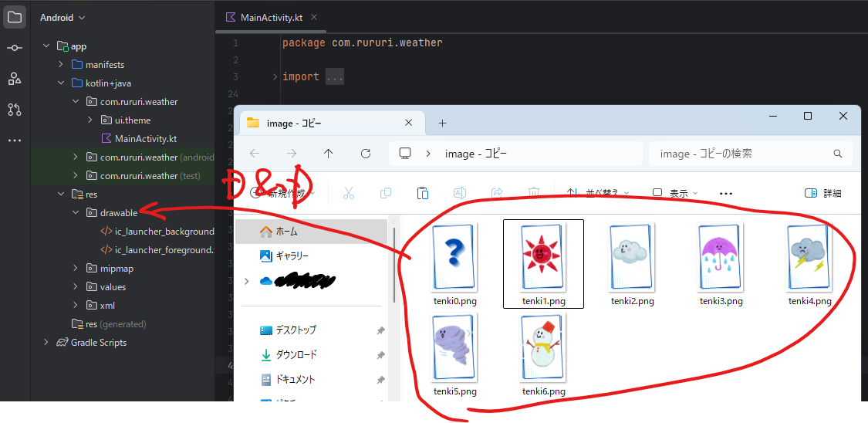Open the Commit tool window icon

(15, 48)
